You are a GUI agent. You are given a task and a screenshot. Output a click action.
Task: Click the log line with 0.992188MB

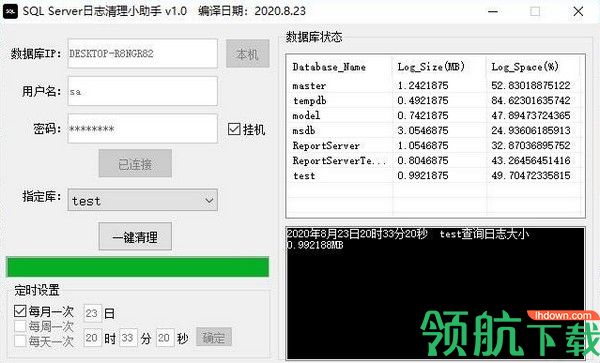[315, 245]
